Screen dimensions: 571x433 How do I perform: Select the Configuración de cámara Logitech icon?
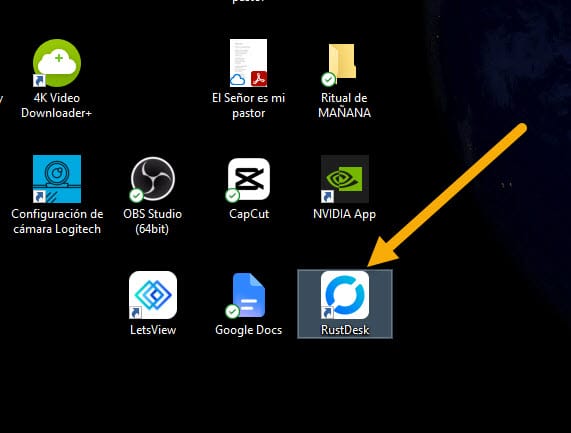(x=57, y=179)
